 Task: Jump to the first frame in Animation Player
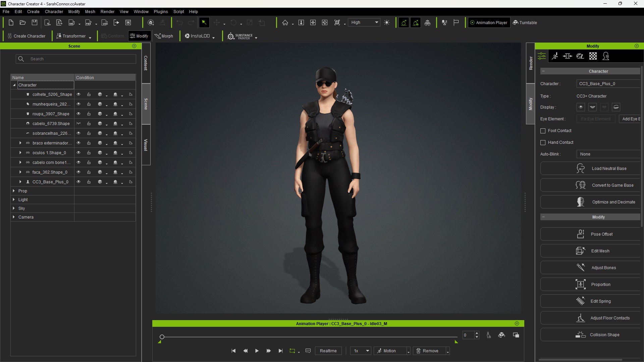tap(233, 351)
